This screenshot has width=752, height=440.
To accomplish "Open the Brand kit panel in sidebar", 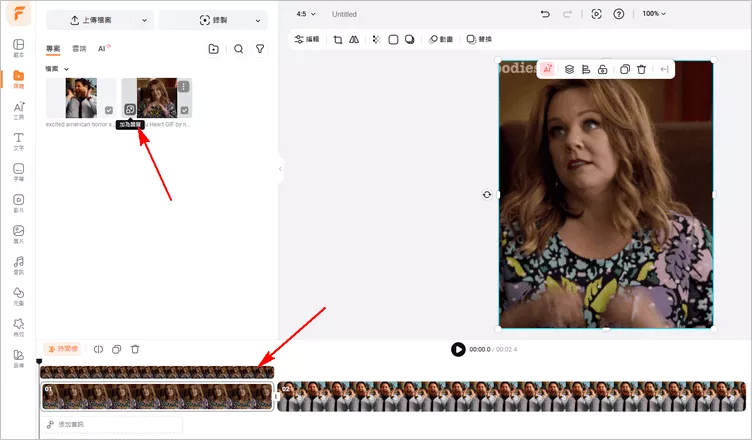I will 19,358.
